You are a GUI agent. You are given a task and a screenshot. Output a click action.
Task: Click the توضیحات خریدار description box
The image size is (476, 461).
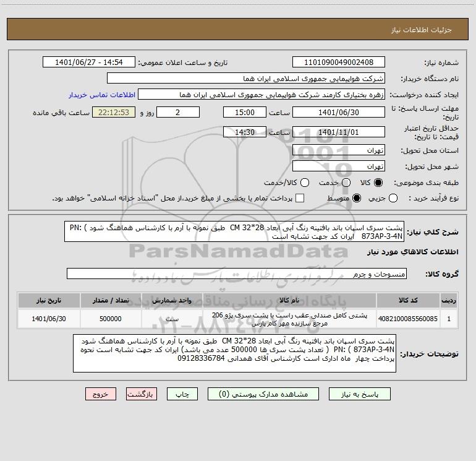[234, 353]
